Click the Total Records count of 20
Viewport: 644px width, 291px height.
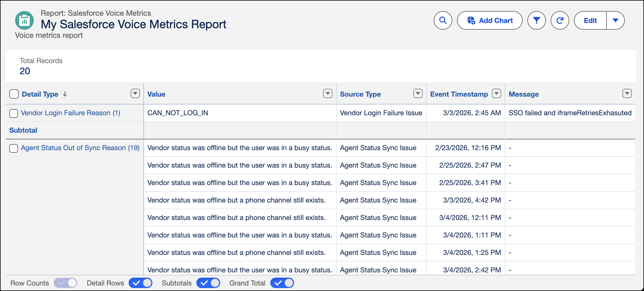[x=25, y=71]
